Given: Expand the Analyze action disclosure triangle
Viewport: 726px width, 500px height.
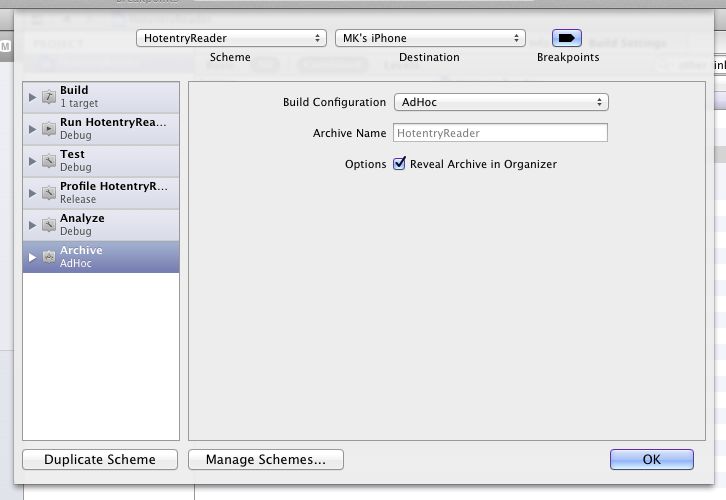Looking at the screenshot, I should pyautogui.click(x=32, y=225).
